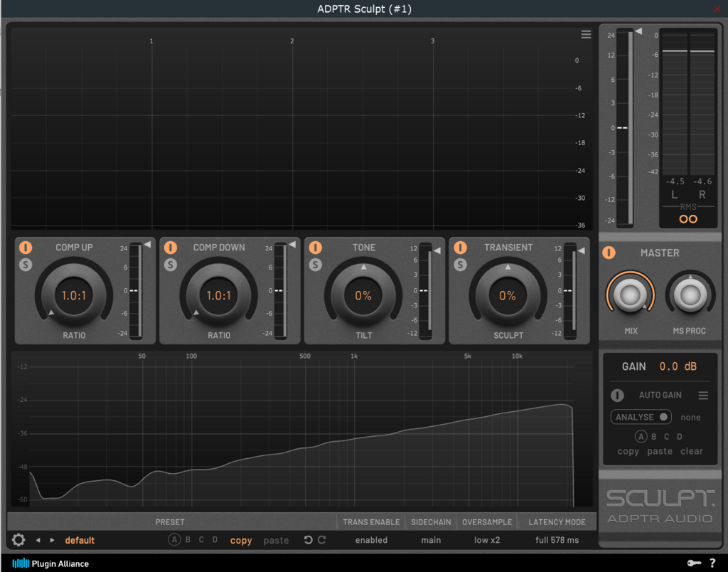Click the main gain meter arrow handle
The width and height of the screenshot is (728, 572).
click(x=639, y=31)
